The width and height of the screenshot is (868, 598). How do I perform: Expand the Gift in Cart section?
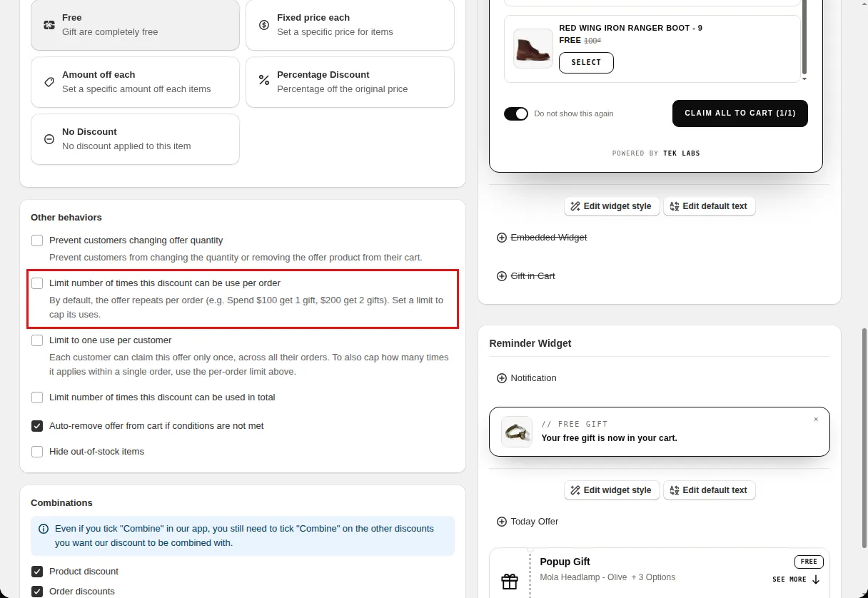pyautogui.click(x=526, y=276)
